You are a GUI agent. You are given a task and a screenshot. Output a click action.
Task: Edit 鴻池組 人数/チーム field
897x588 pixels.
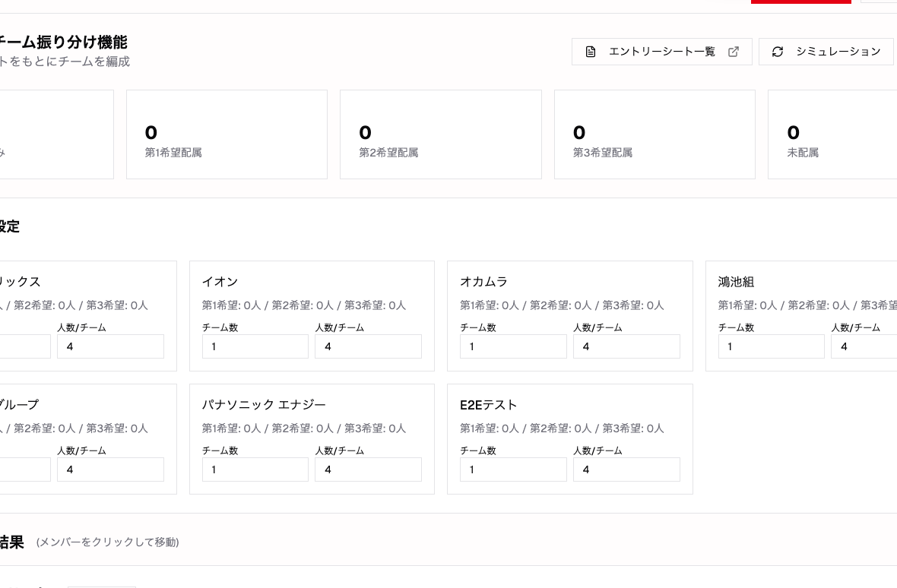pos(864,346)
